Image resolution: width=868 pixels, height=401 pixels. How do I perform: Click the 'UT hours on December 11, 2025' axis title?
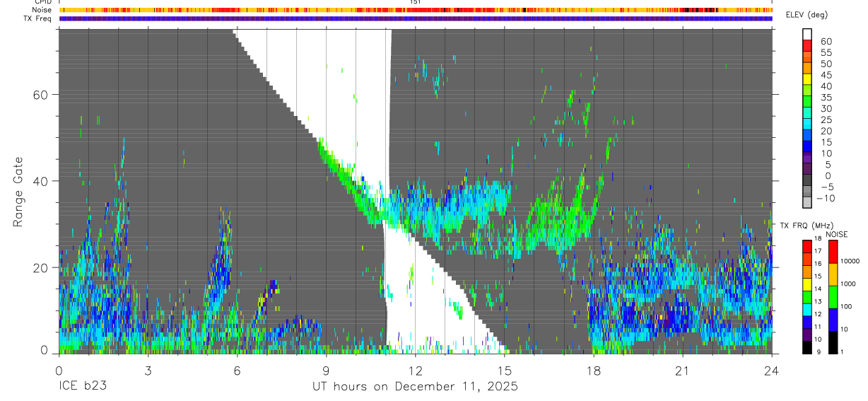416,387
